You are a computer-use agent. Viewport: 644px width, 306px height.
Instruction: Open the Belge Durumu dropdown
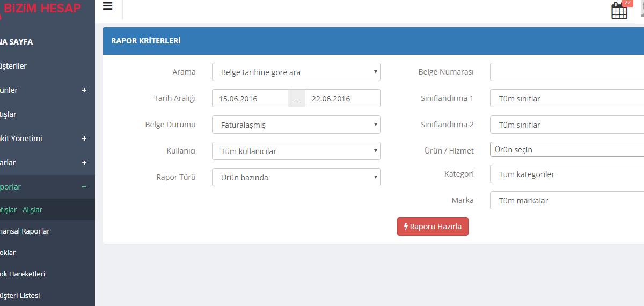296,125
